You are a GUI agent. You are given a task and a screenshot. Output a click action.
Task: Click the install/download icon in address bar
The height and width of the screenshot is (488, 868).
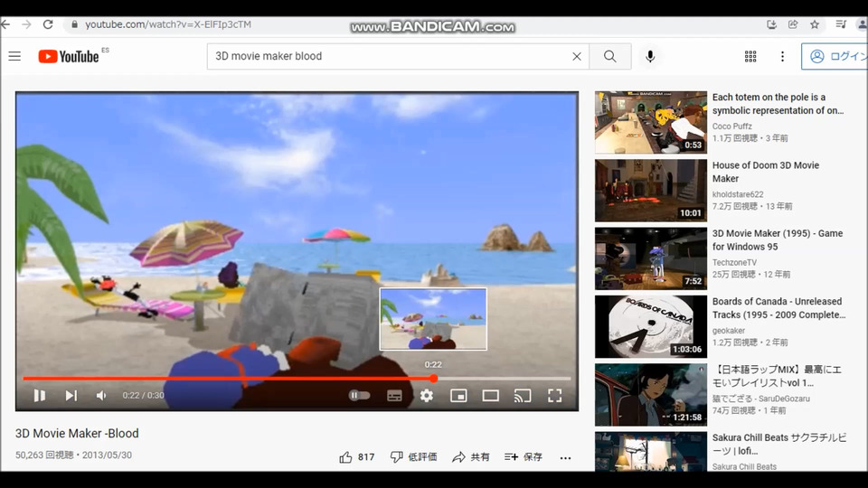771,24
